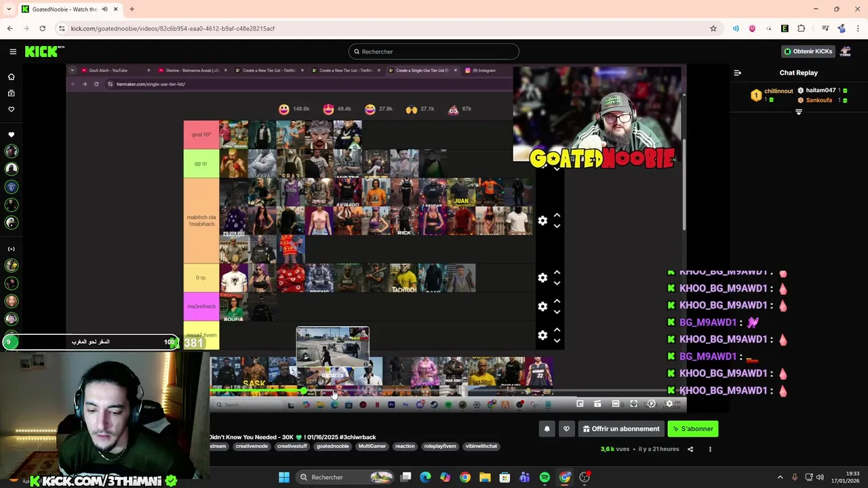Open the Kick hamburger sidebar menu
868x488 pixels.
point(13,52)
